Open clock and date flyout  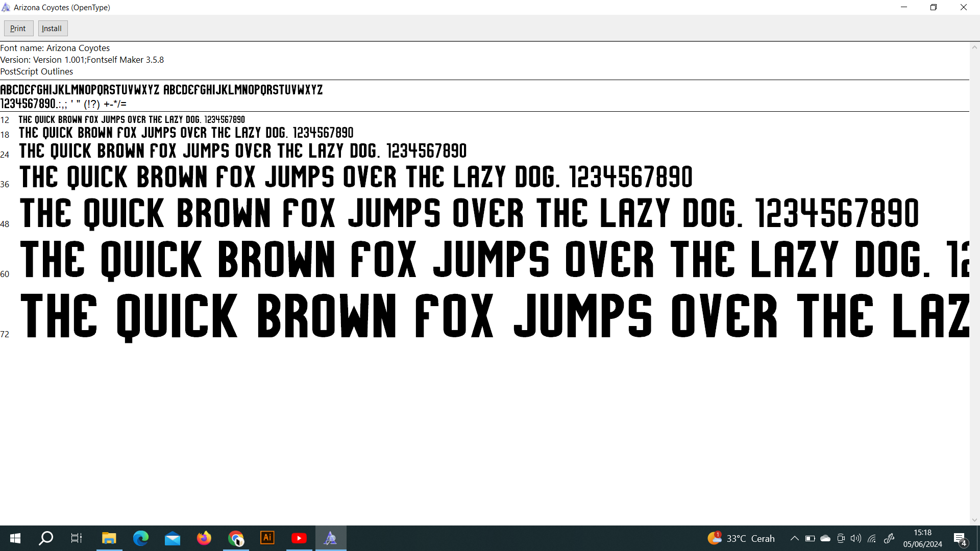click(x=922, y=538)
